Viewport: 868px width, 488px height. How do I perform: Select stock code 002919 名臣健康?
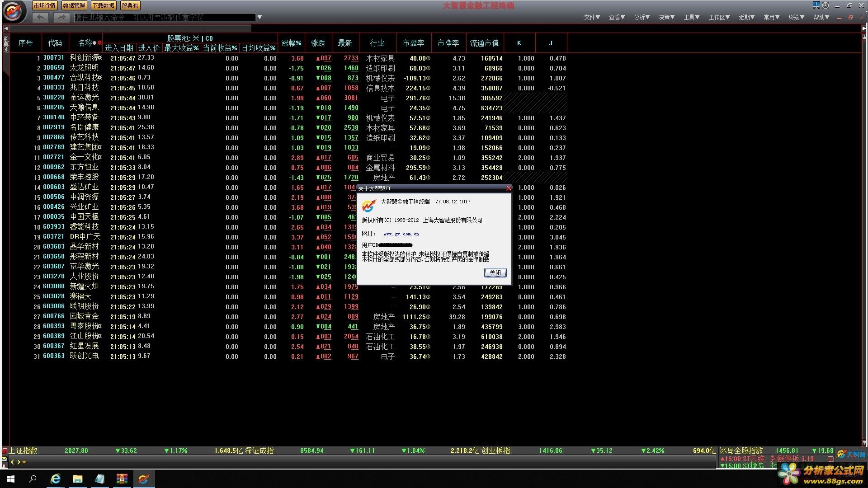288,127
